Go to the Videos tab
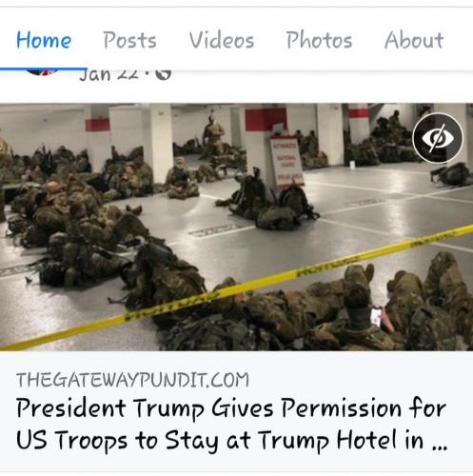This screenshot has height=476, width=473. click(x=222, y=40)
